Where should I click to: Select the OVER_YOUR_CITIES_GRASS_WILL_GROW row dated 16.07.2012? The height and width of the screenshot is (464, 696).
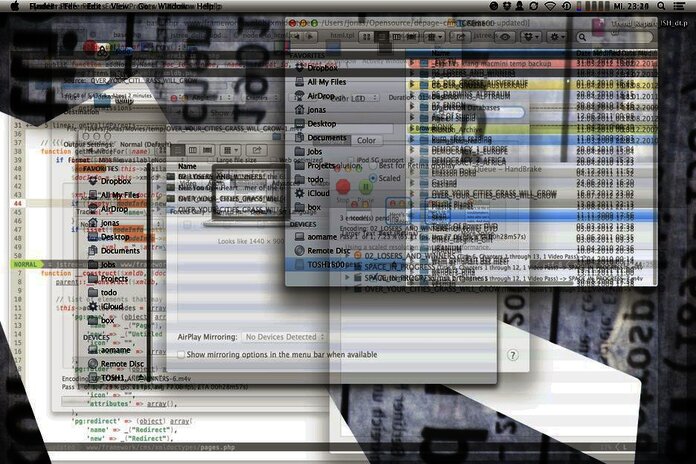click(532, 194)
